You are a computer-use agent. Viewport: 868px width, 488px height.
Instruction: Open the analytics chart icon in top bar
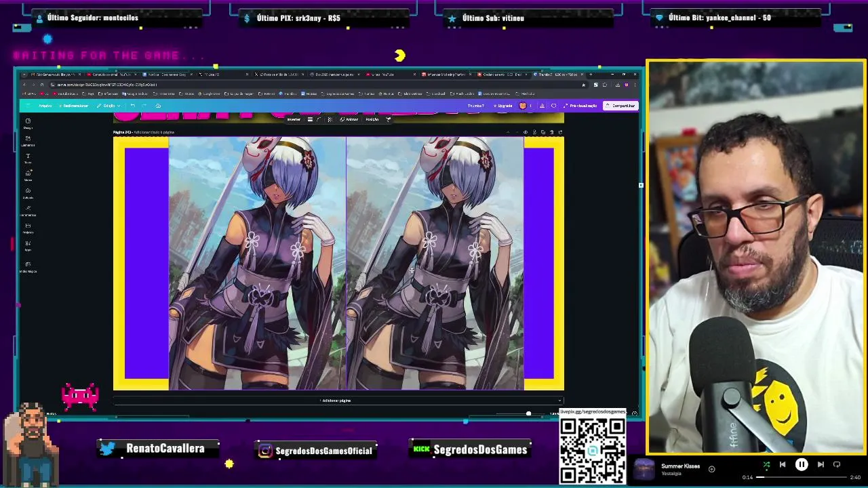[542, 106]
